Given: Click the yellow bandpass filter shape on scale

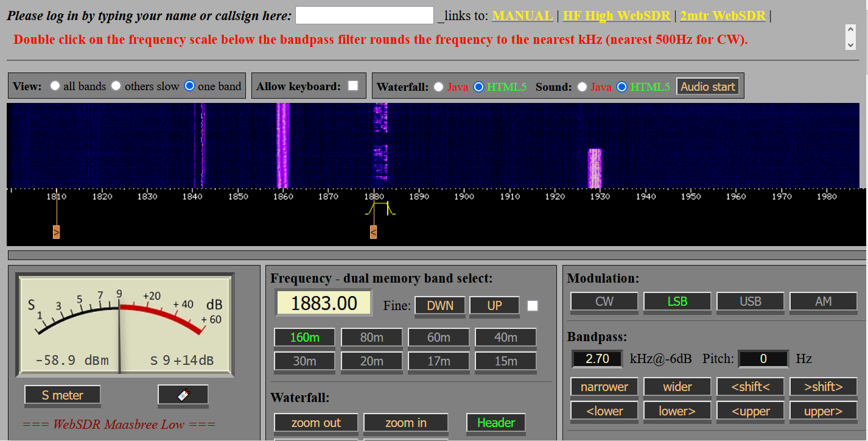Looking at the screenshot, I should [380, 209].
